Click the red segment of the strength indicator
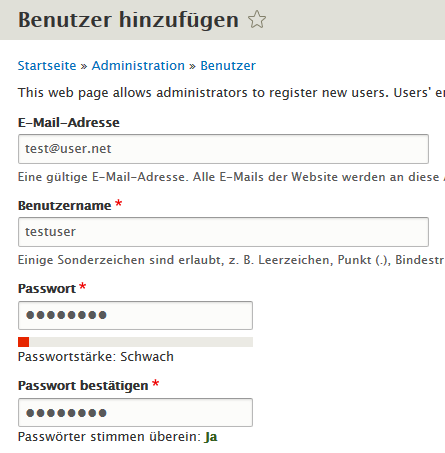 (23, 342)
